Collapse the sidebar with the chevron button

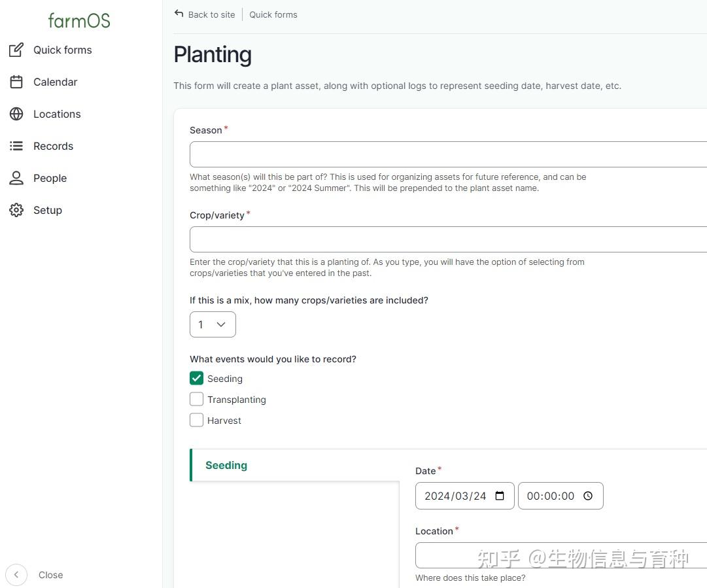click(16, 575)
